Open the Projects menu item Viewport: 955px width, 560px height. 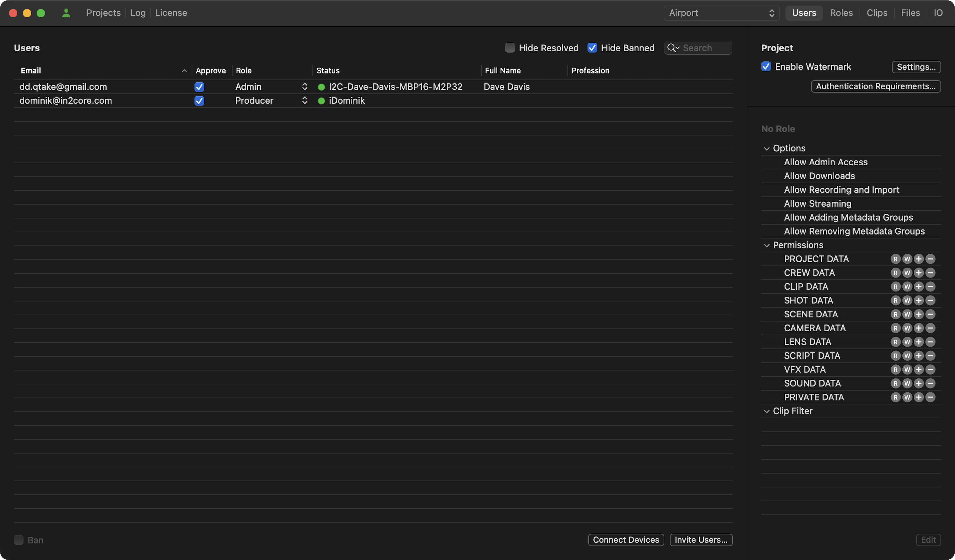[103, 13]
